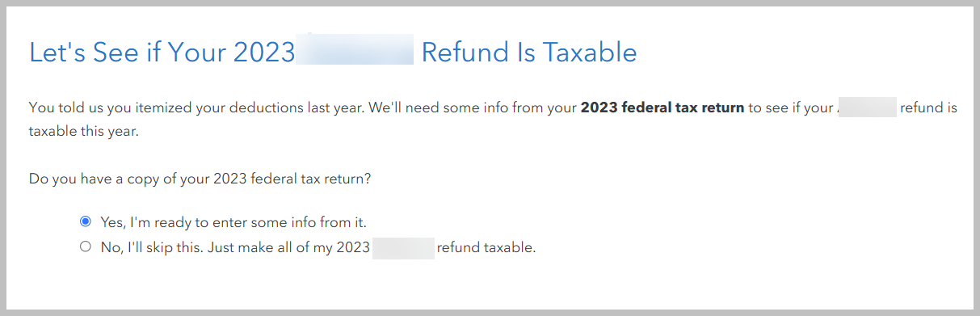Click the 'Refund Is Taxable' part of the heading
This screenshot has height=316, width=980.
pyautogui.click(x=529, y=53)
